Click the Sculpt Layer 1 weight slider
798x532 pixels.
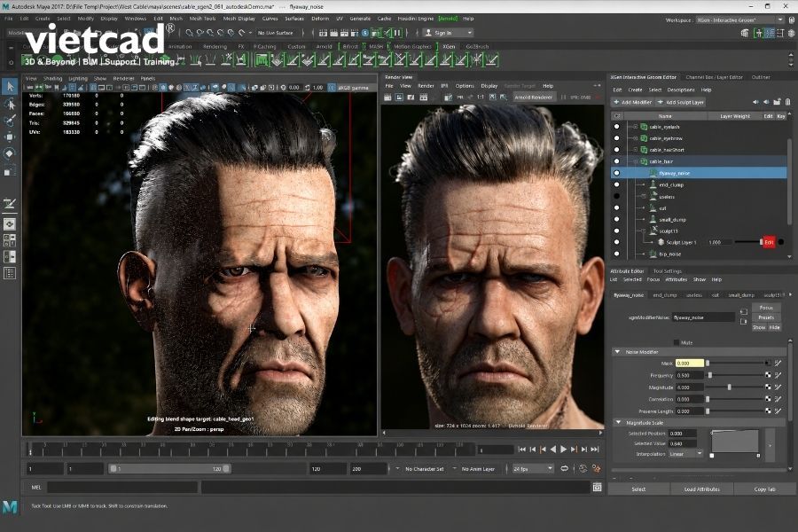[747, 242]
